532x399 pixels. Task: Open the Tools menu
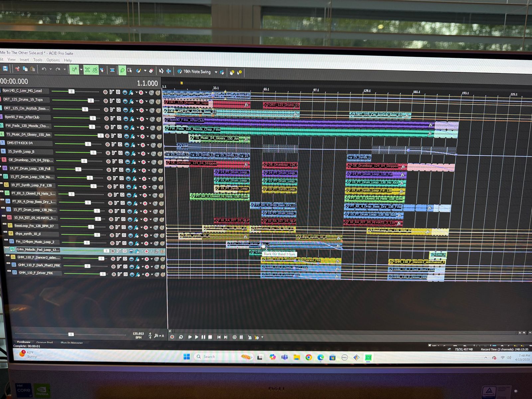(x=38, y=60)
